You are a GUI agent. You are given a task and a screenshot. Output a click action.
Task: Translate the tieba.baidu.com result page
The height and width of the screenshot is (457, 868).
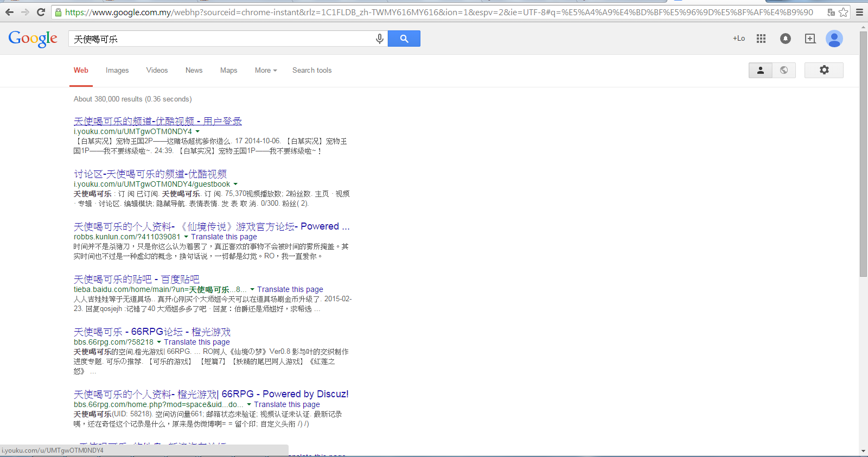click(290, 289)
